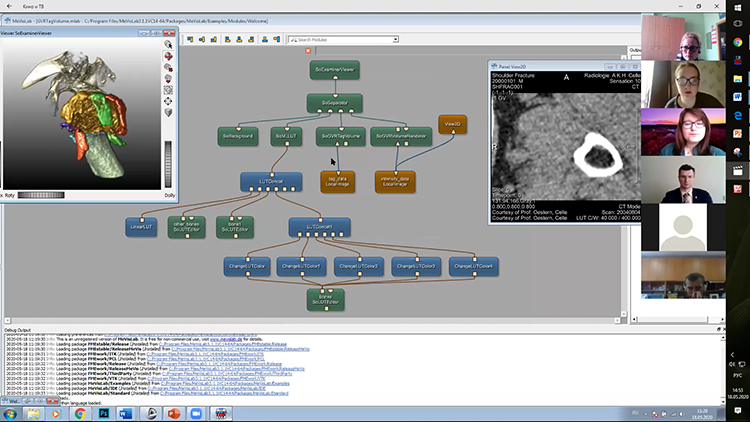Toggle perspective camera cube icon in viewer
750x422 pixels.
click(168, 112)
